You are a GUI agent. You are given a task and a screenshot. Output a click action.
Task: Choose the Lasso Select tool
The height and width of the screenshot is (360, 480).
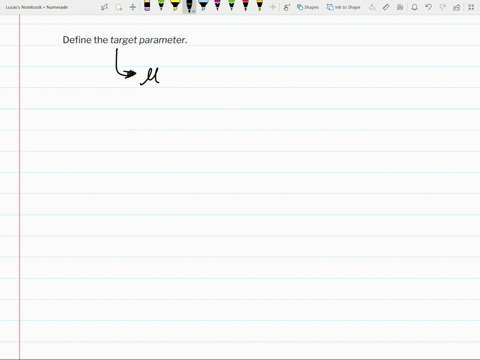click(x=119, y=7)
